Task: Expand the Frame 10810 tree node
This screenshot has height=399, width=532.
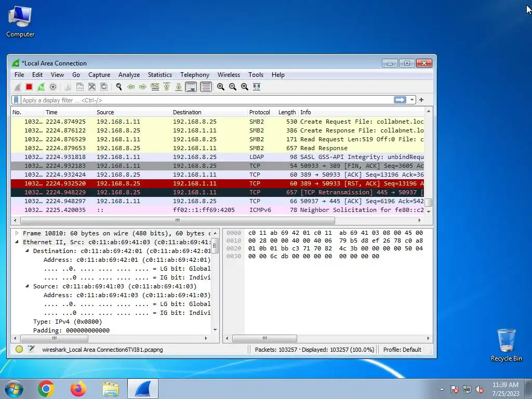Action: [17, 233]
